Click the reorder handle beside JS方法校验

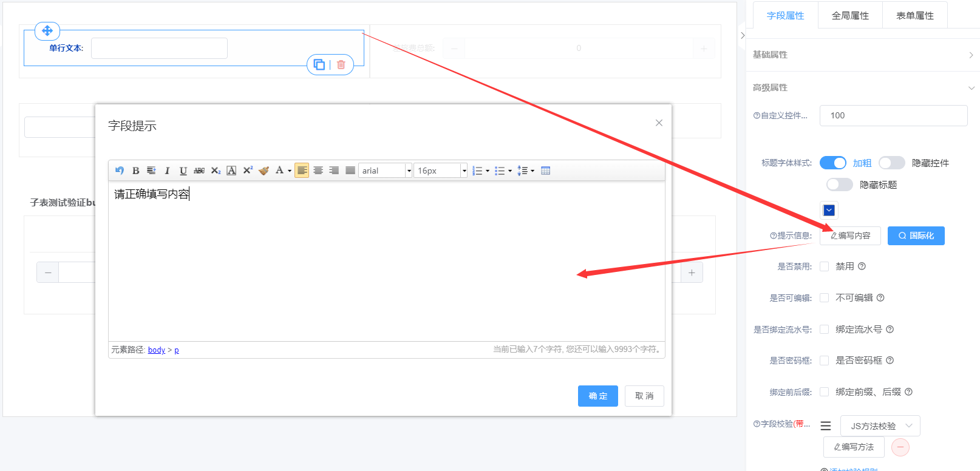[826, 426]
